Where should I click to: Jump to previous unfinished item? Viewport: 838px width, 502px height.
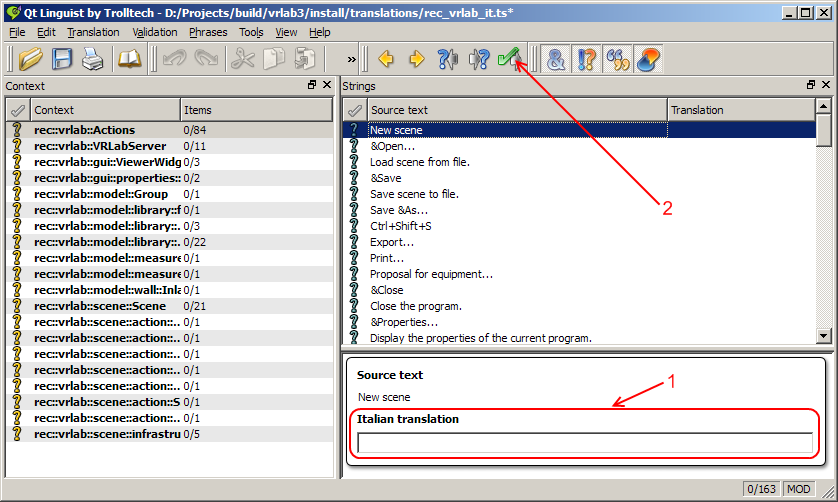[448, 59]
